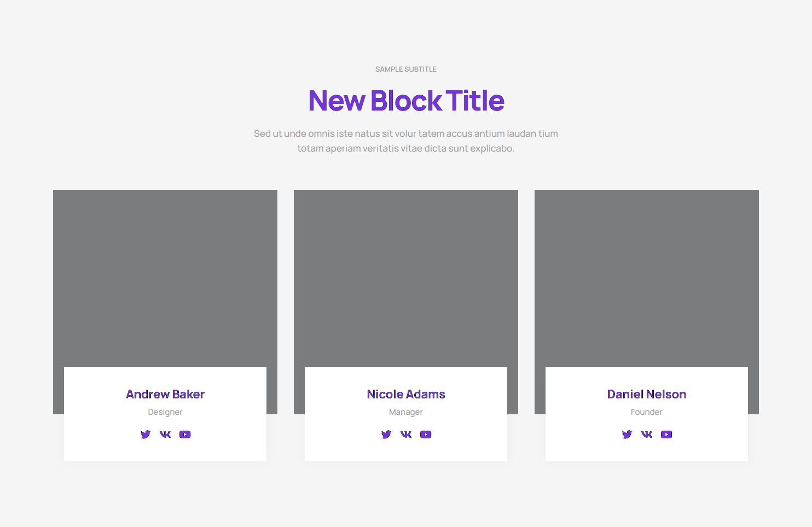Click Daniel Nelson's YouTube icon
The width and height of the screenshot is (812, 527).
coord(666,435)
